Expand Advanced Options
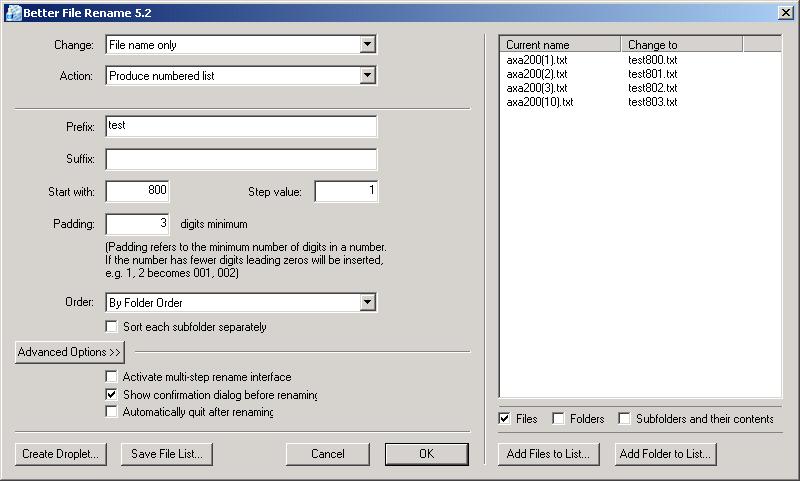The image size is (800, 481). (x=69, y=352)
